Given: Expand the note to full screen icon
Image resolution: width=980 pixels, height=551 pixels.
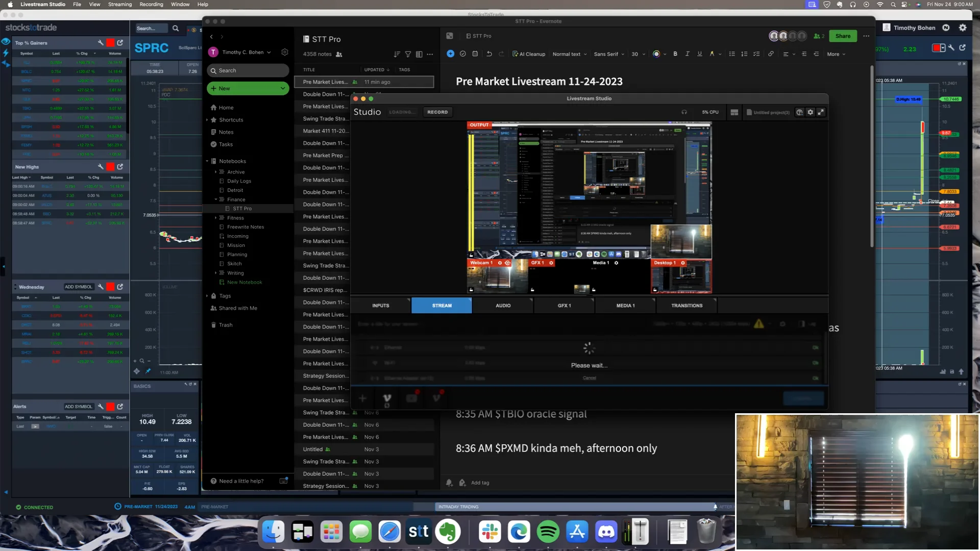Looking at the screenshot, I should pyautogui.click(x=450, y=36).
